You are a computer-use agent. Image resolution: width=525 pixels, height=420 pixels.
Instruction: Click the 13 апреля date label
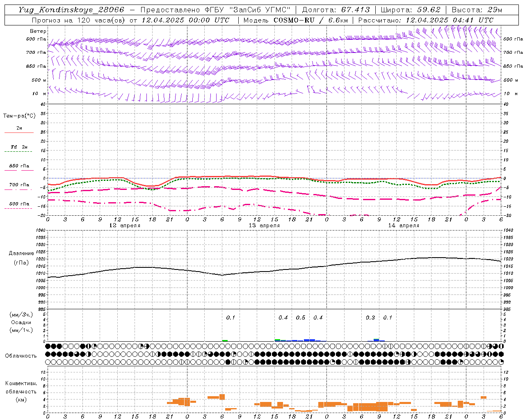click(264, 226)
